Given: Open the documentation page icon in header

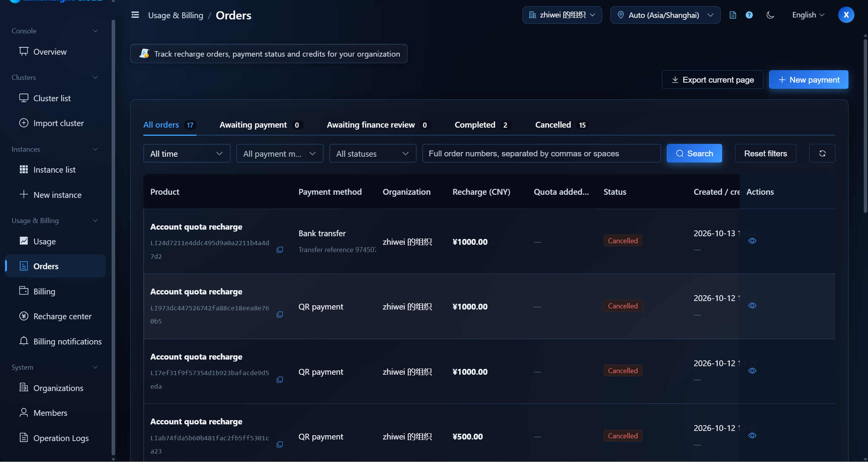Looking at the screenshot, I should 732,15.
